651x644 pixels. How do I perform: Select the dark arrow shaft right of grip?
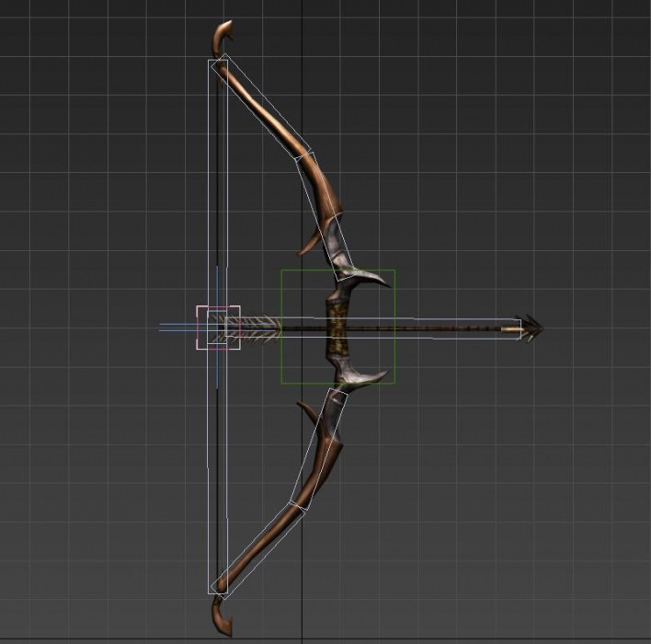(432, 328)
